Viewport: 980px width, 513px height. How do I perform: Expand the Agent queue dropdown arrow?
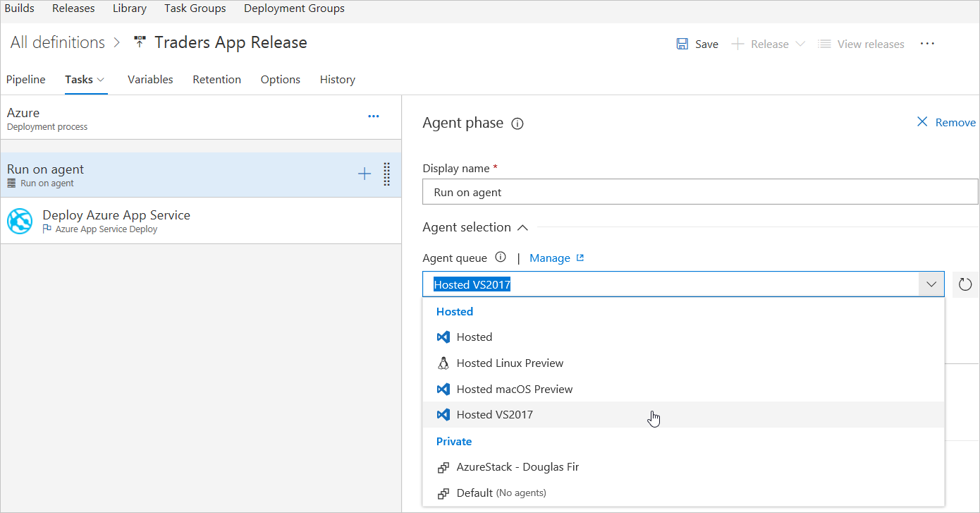pos(931,284)
